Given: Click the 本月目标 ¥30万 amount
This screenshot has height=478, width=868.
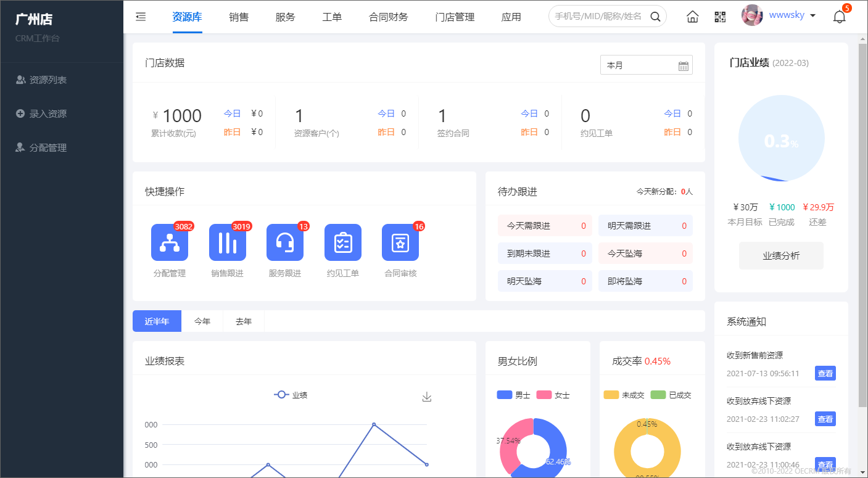Looking at the screenshot, I should point(745,207).
